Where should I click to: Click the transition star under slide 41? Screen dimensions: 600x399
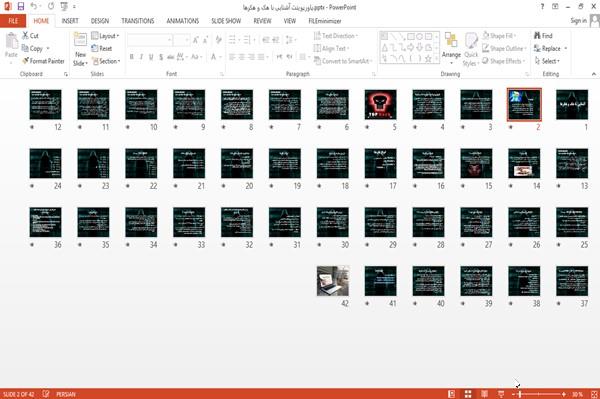click(x=367, y=304)
